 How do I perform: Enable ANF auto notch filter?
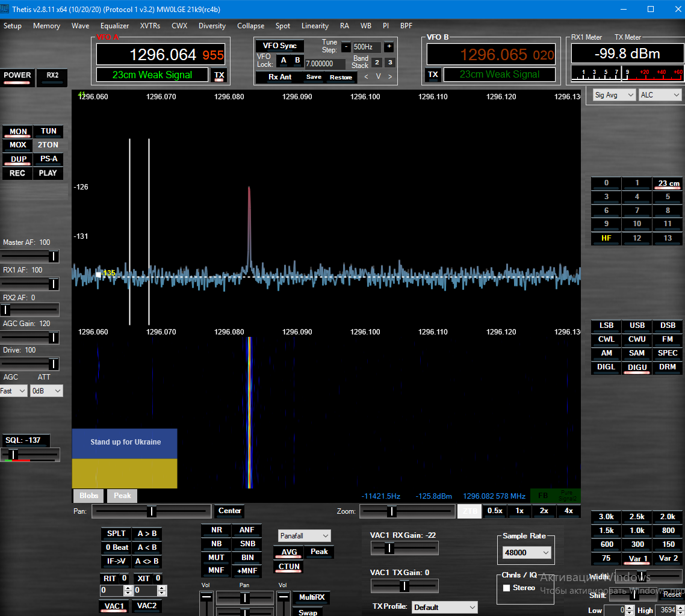(x=247, y=530)
